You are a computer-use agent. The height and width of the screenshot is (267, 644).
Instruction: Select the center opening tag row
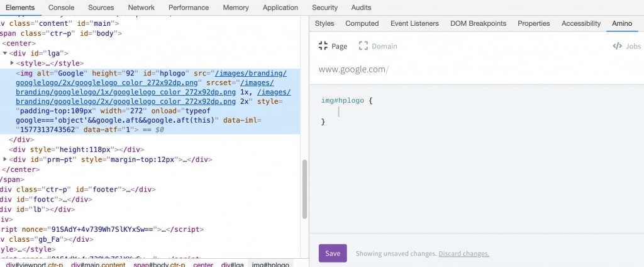[x=19, y=43]
